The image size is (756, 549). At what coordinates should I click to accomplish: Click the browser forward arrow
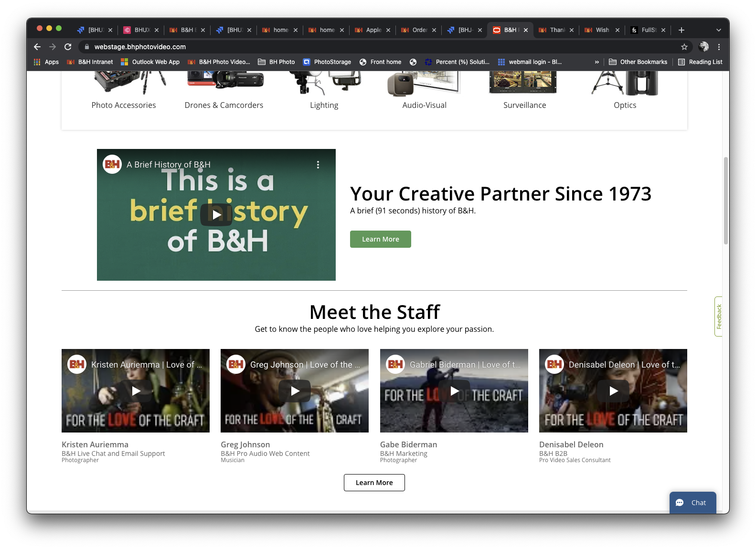tap(53, 47)
